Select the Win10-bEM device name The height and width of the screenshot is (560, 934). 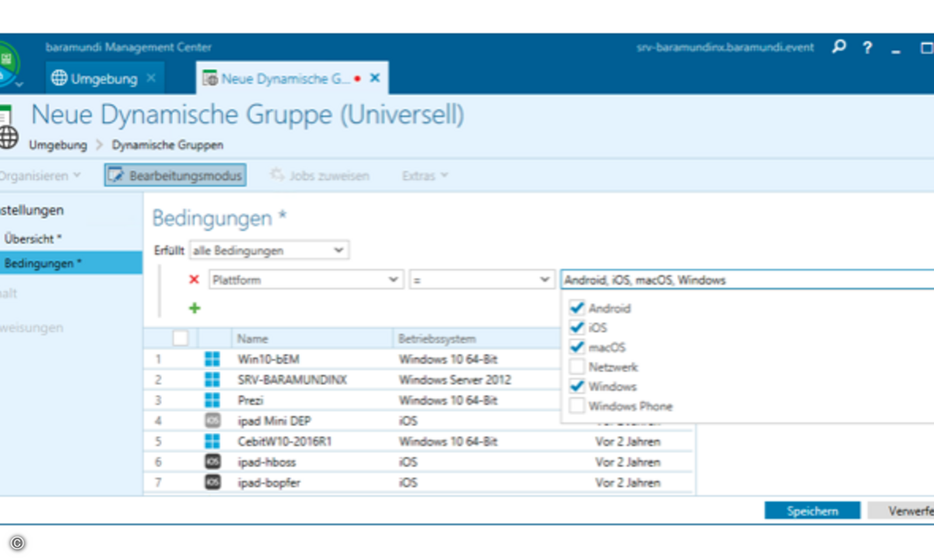[x=269, y=359]
